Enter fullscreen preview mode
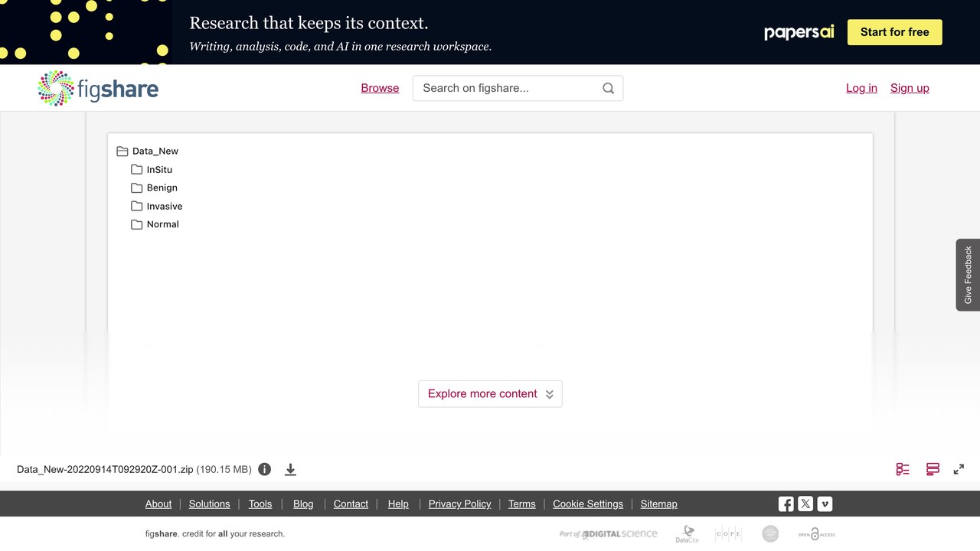 tap(959, 469)
